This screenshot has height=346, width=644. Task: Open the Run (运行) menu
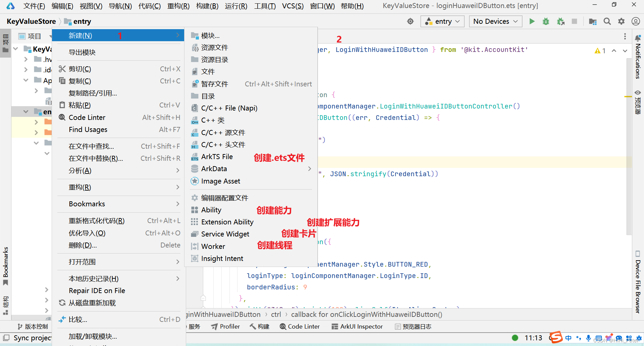tap(236, 6)
